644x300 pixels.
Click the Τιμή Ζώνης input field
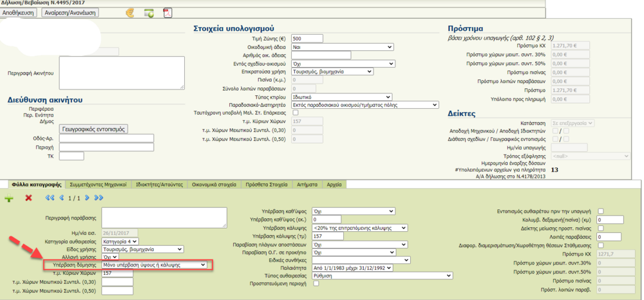307,38
